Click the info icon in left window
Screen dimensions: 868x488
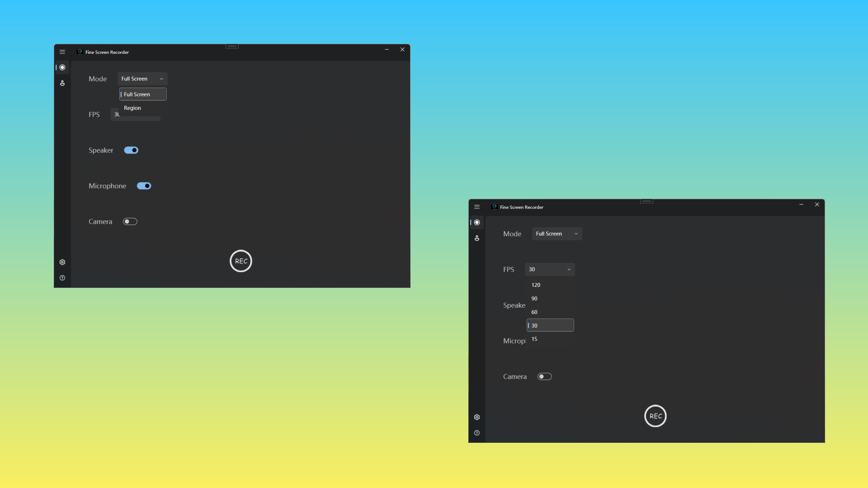tap(62, 278)
